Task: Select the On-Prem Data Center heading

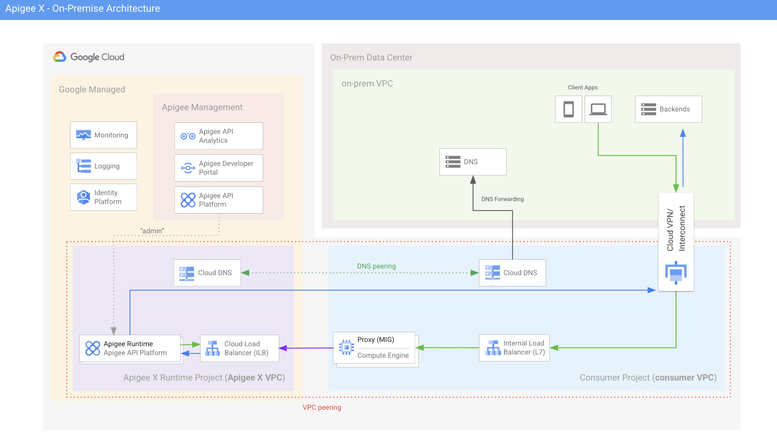Action: pos(371,57)
